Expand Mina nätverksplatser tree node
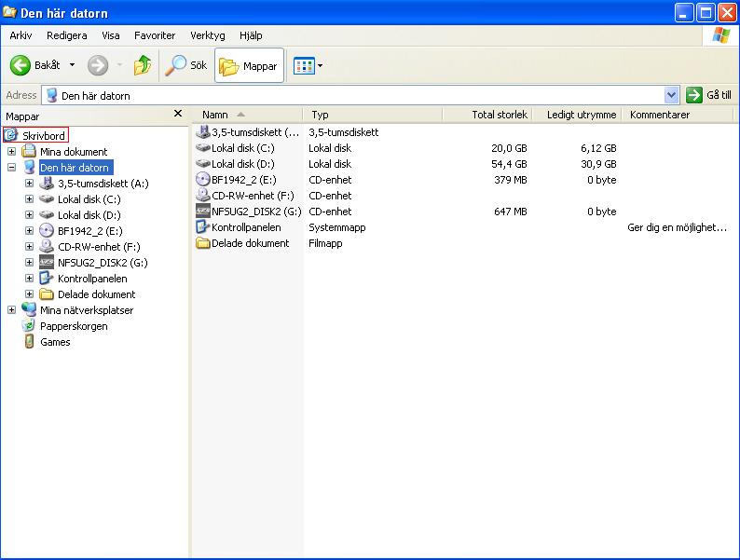 tap(11, 310)
